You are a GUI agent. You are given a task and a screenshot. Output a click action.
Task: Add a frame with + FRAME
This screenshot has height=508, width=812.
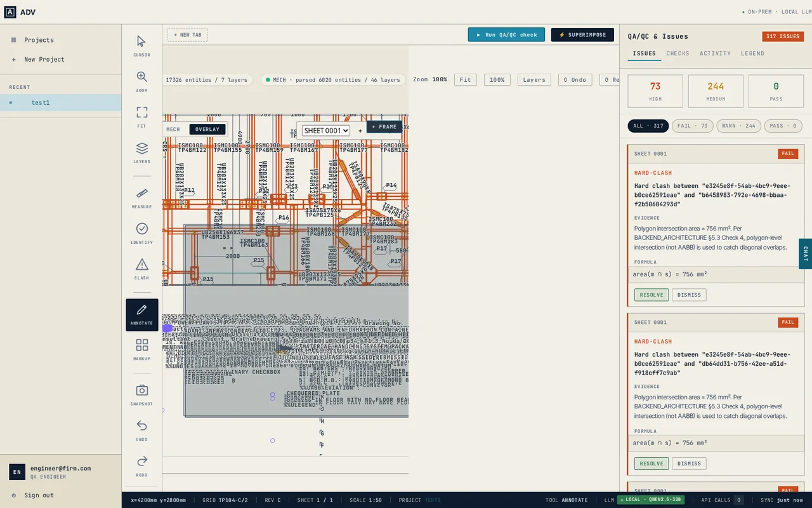pyautogui.click(x=384, y=127)
